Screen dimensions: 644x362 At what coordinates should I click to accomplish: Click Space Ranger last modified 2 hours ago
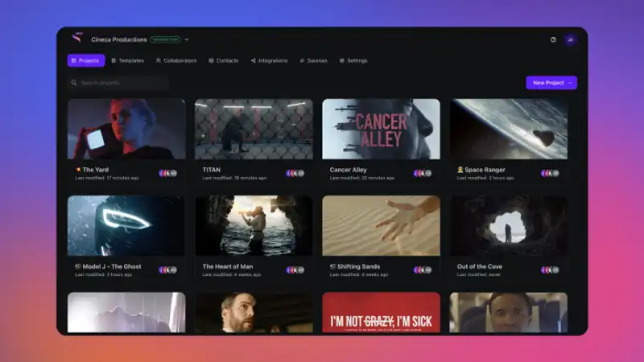(485, 178)
